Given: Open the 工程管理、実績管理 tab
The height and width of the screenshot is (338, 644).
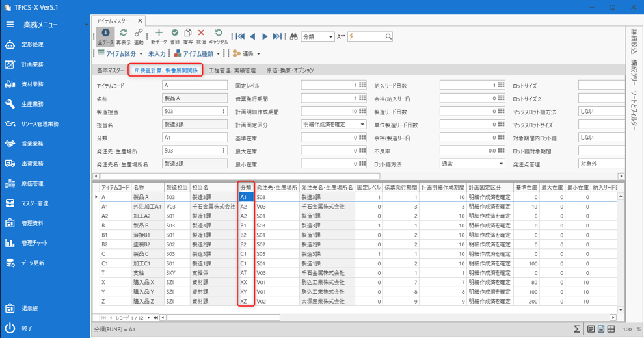Looking at the screenshot, I should click(x=232, y=70).
